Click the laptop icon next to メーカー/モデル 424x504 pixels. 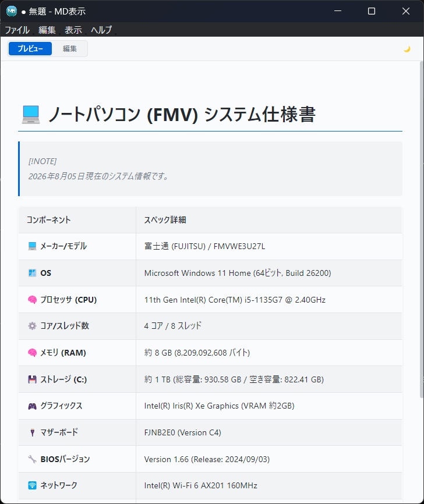(32, 246)
